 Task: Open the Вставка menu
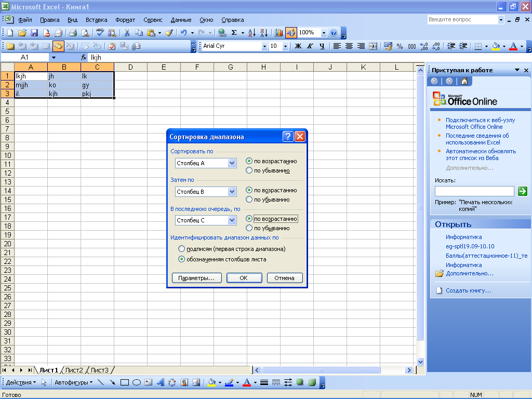(x=96, y=20)
